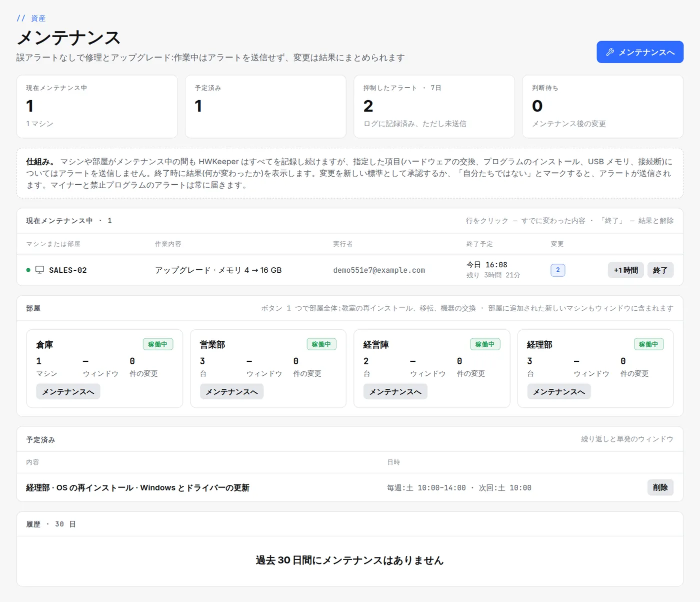The width and height of the screenshot is (700, 602).
Task: Click the 稼働中 badge on 経営陣 card
Action: point(485,344)
